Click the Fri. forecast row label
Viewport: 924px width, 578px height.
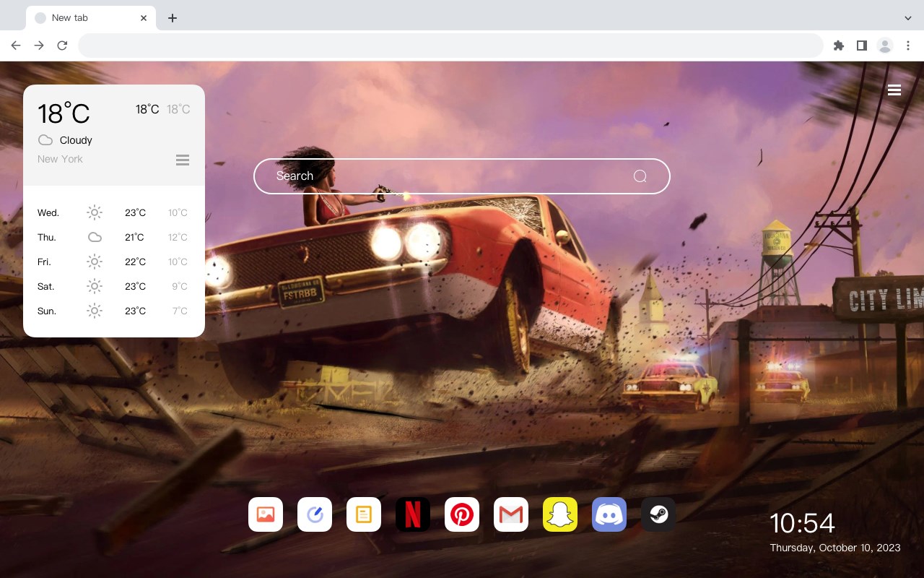[x=44, y=262]
